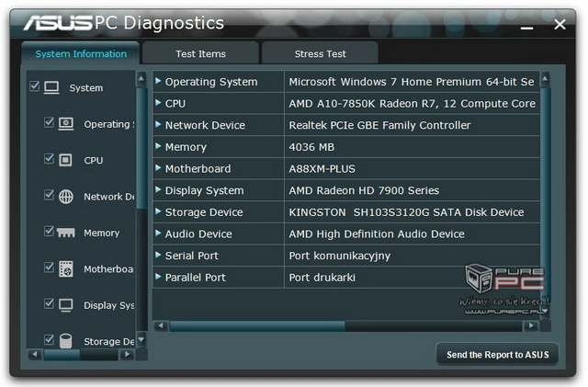This screenshot has height=387, width=588.
Task: Expand the Parallel Port row arrow
Action: coord(158,277)
